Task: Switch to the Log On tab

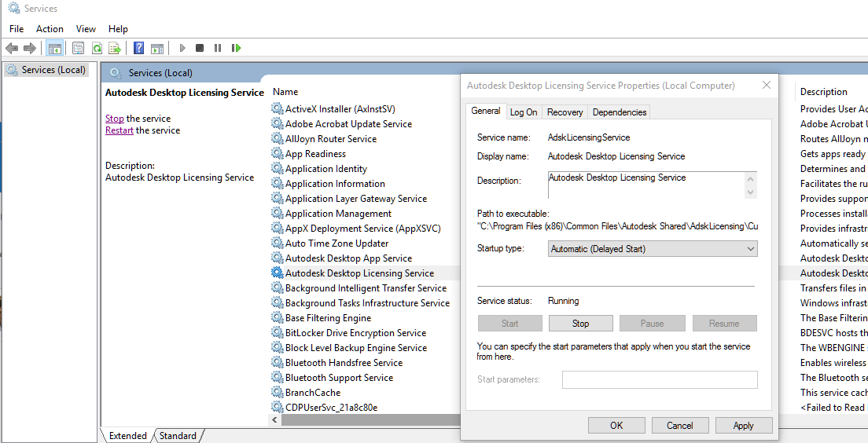Action: point(524,112)
